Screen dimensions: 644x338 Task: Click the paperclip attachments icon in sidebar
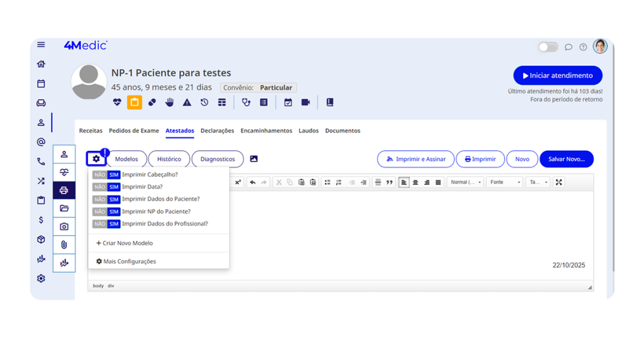[64, 244]
